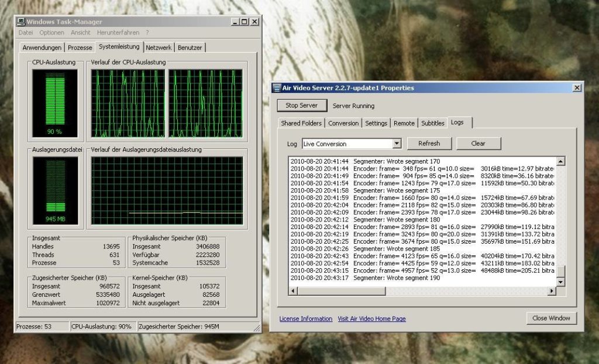Close the Air Video Server Properties window
This screenshot has height=364, width=599.
tap(577, 88)
